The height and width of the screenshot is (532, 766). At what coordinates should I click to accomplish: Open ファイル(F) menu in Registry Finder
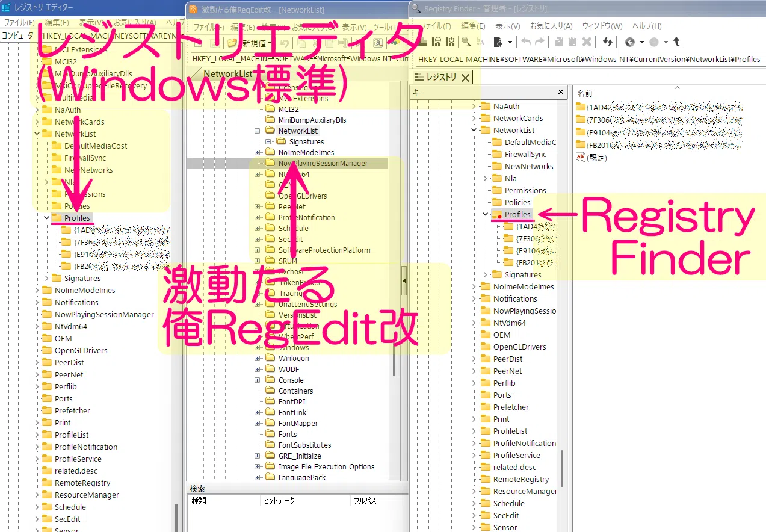click(x=435, y=26)
